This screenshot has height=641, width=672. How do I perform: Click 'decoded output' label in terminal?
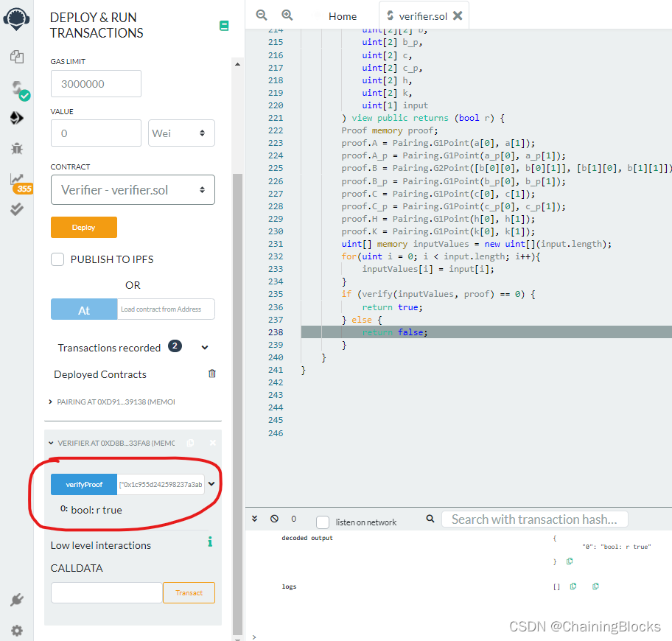click(x=307, y=538)
